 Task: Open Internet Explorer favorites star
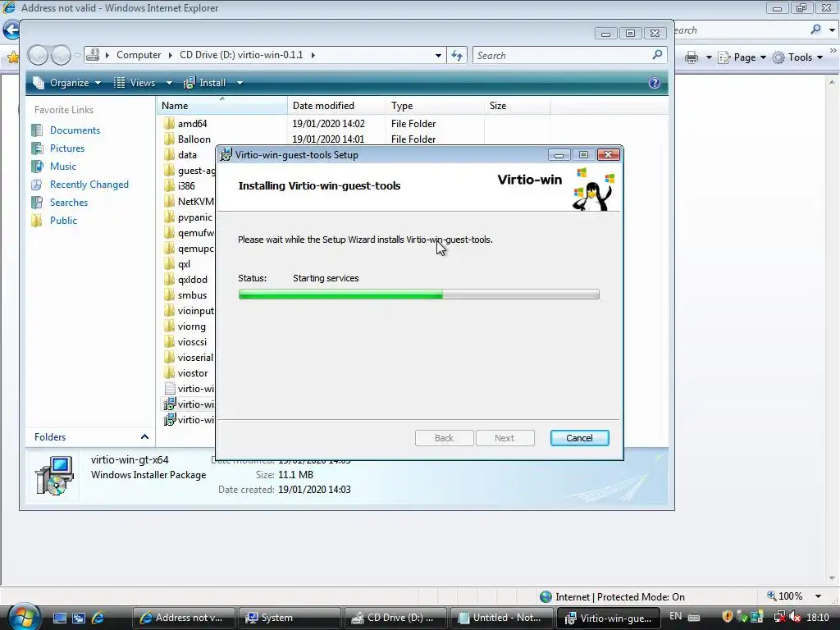tap(13, 57)
